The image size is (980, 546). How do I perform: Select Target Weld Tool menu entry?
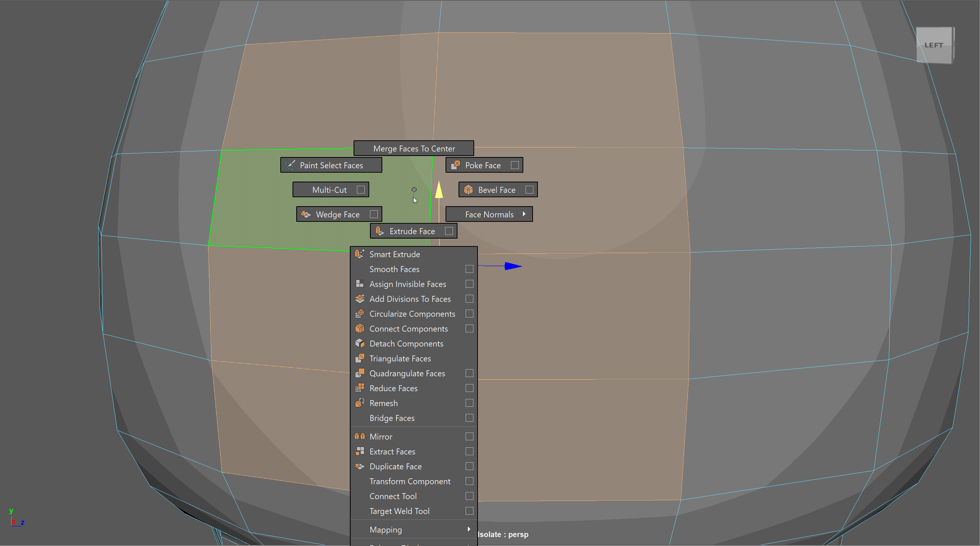pyautogui.click(x=399, y=511)
